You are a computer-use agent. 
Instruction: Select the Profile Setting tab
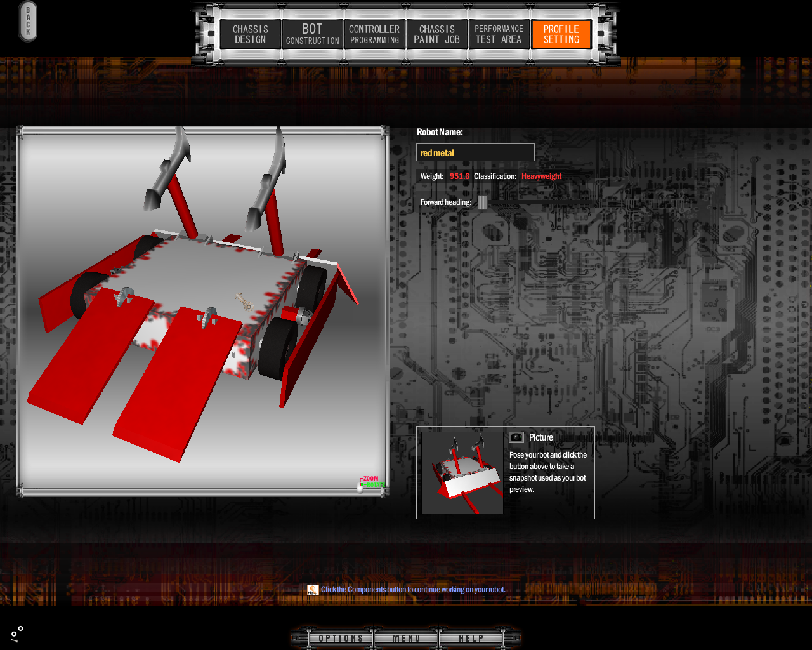[x=561, y=34]
